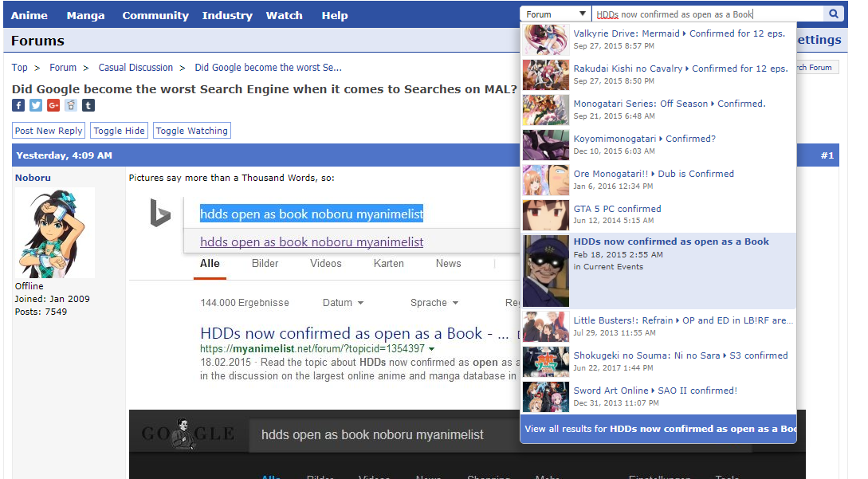Open the Manga menu
This screenshot has width=868, height=479.
point(86,15)
